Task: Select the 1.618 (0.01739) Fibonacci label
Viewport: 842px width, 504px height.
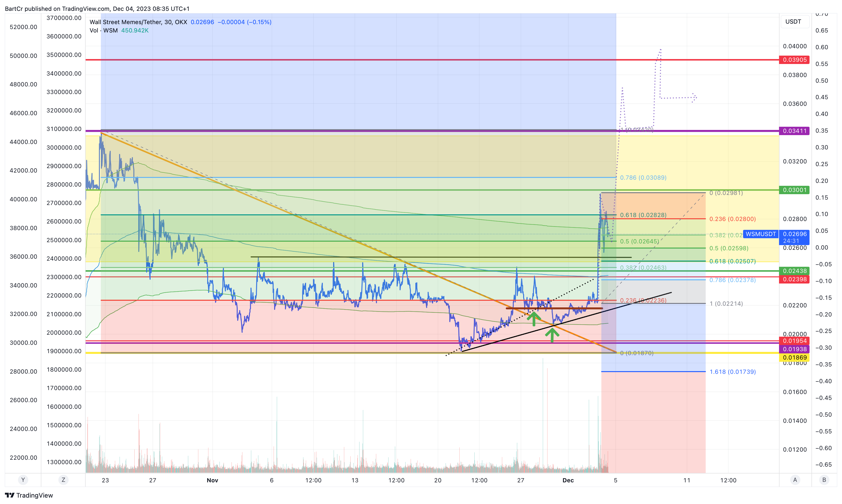Action: [732, 372]
